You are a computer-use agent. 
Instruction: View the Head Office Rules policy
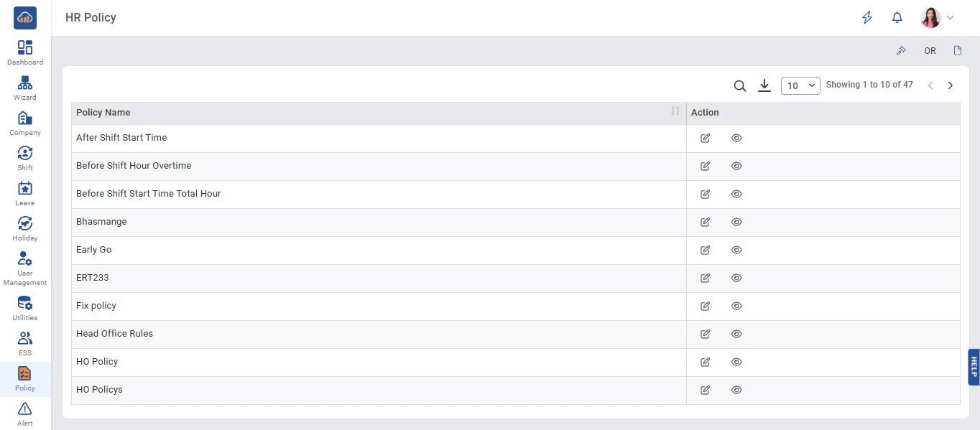pyautogui.click(x=736, y=334)
